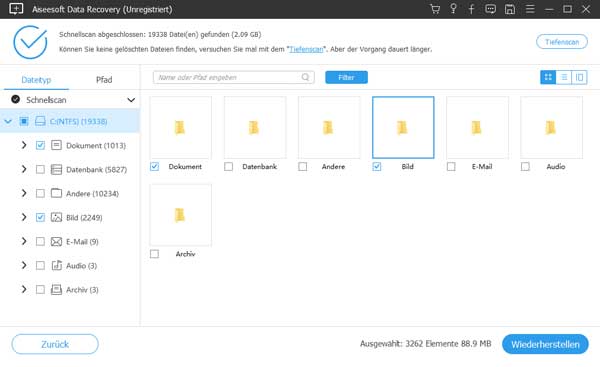Uncheck the Dokument thumbnail checkbox
600x367 pixels.
(x=154, y=166)
